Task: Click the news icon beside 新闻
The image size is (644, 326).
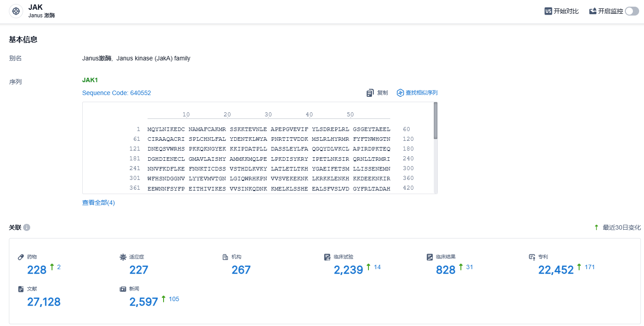Action: coord(123,289)
